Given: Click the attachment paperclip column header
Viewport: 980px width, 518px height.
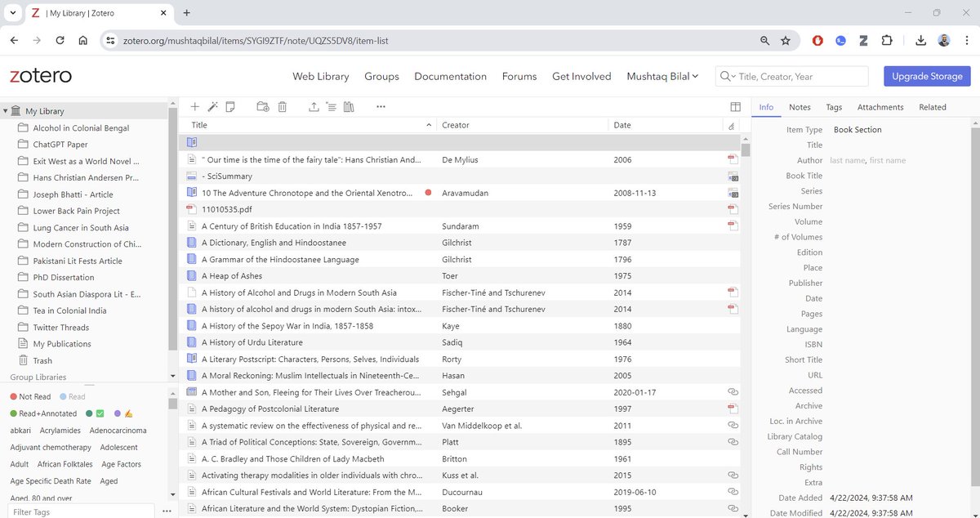Looking at the screenshot, I should tap(731, 126).
